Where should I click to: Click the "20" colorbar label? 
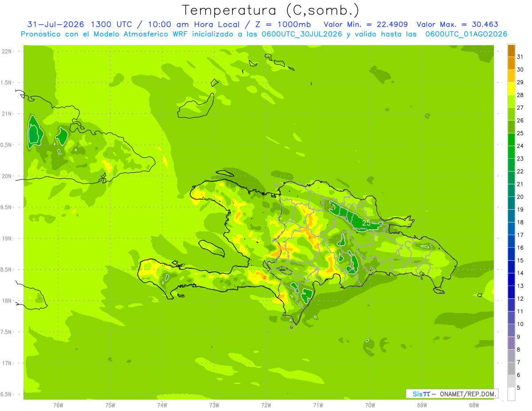(x=520, y=197)
